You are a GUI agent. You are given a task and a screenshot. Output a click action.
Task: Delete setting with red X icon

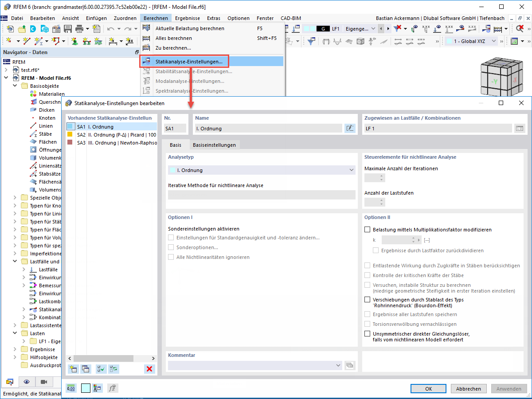(150, 368)
